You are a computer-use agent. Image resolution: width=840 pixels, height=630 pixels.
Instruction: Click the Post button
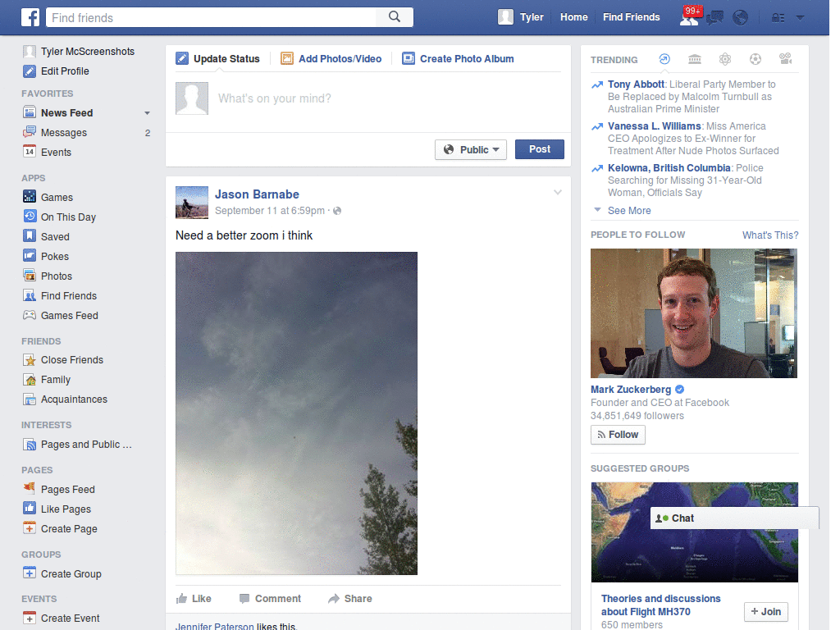coord(540,149)
